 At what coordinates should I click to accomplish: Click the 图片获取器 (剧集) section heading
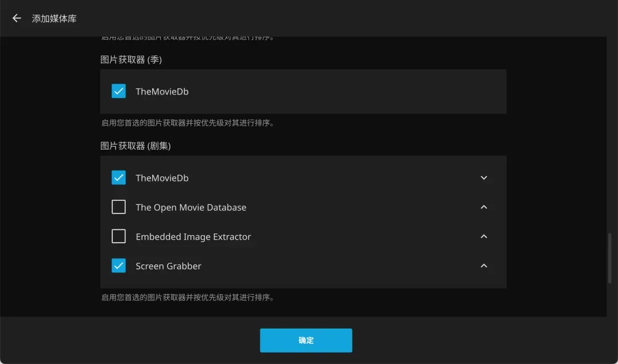click(135, 146)
